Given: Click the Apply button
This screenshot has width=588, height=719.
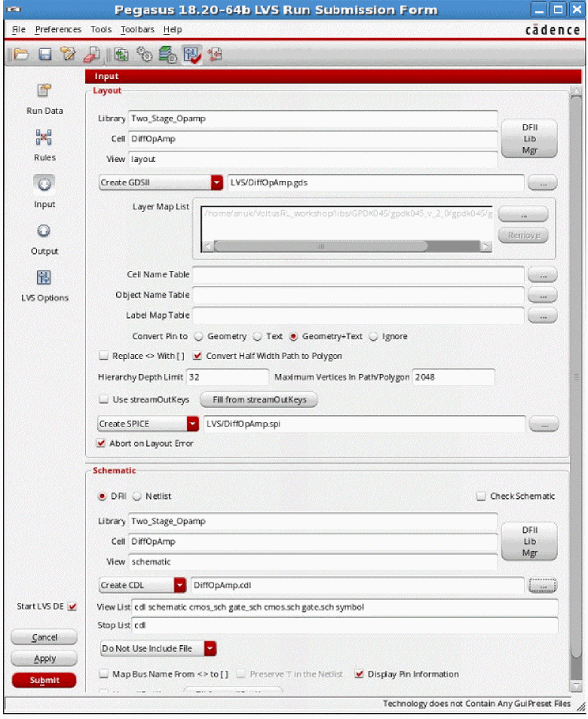Looking at the screenshot, I should click(x=44, y=659).
